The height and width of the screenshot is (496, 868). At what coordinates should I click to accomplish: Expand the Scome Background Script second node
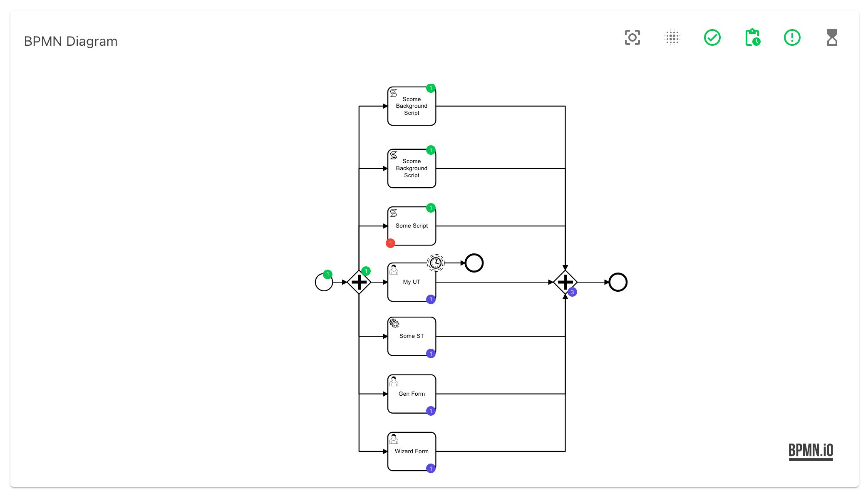point(412,168)
